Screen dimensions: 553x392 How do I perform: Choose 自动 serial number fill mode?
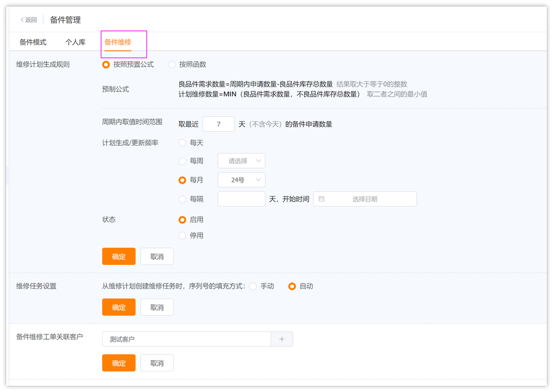[301, 286]
